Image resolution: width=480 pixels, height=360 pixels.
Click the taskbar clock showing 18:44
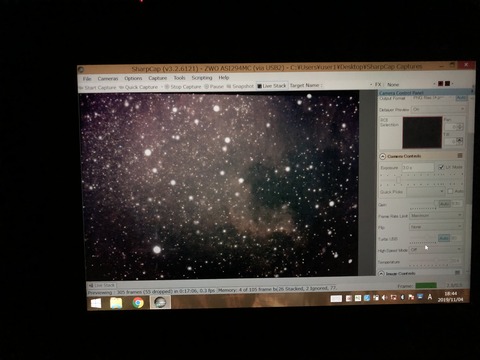[451, 296]
